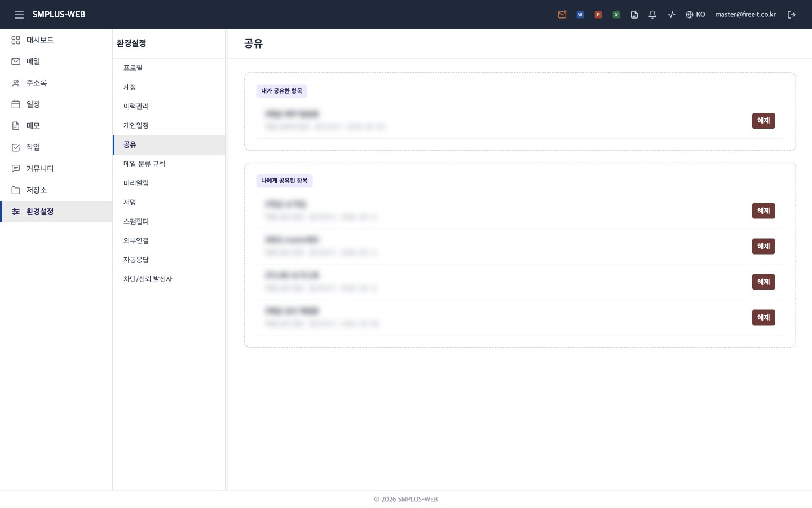Screen dimensions: 812x508
Task: Click 해제 under 내가 공유한 항목
Action: (764, 121)
